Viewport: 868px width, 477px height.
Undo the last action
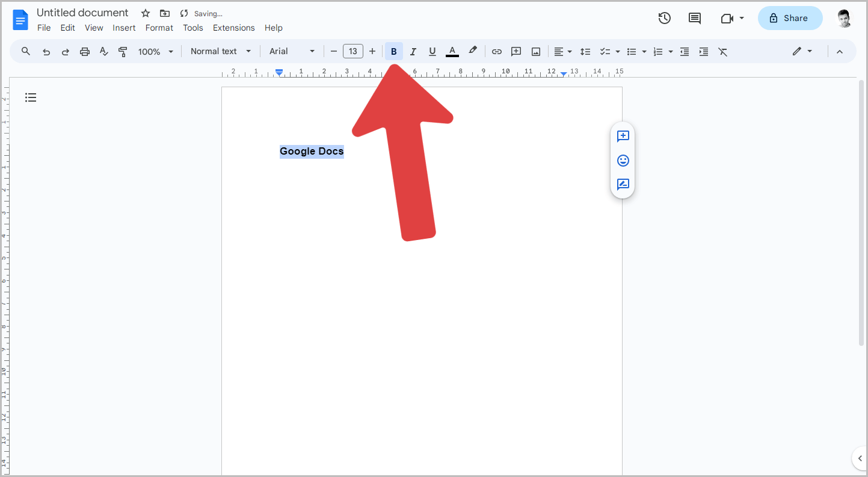tap(46, 52)
